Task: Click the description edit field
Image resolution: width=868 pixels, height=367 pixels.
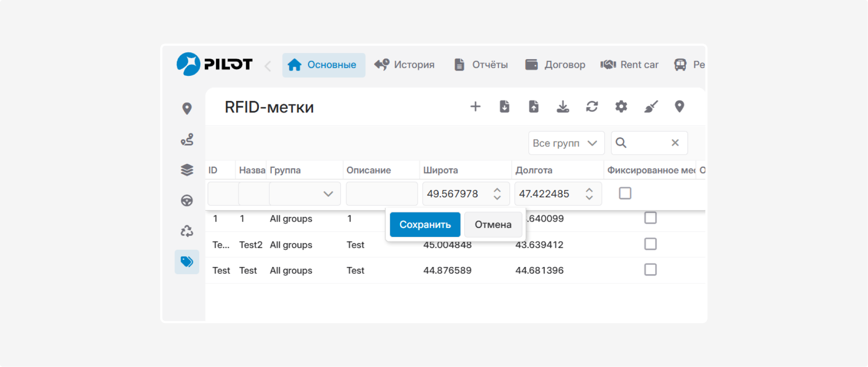Action: click(382, 194)
